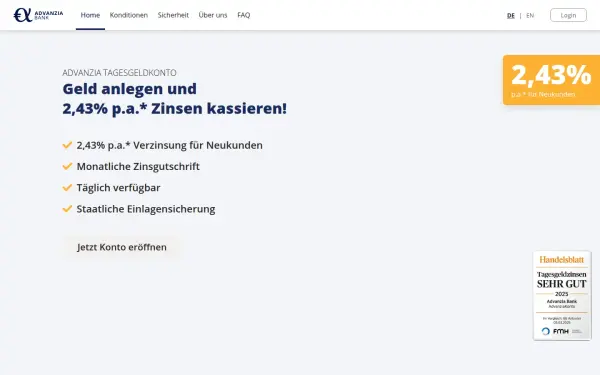The image size is (600, 375).
Task: Select '2,43% p.a.* Verzinsung für Neukunden' text
Action: click(170, 145)
